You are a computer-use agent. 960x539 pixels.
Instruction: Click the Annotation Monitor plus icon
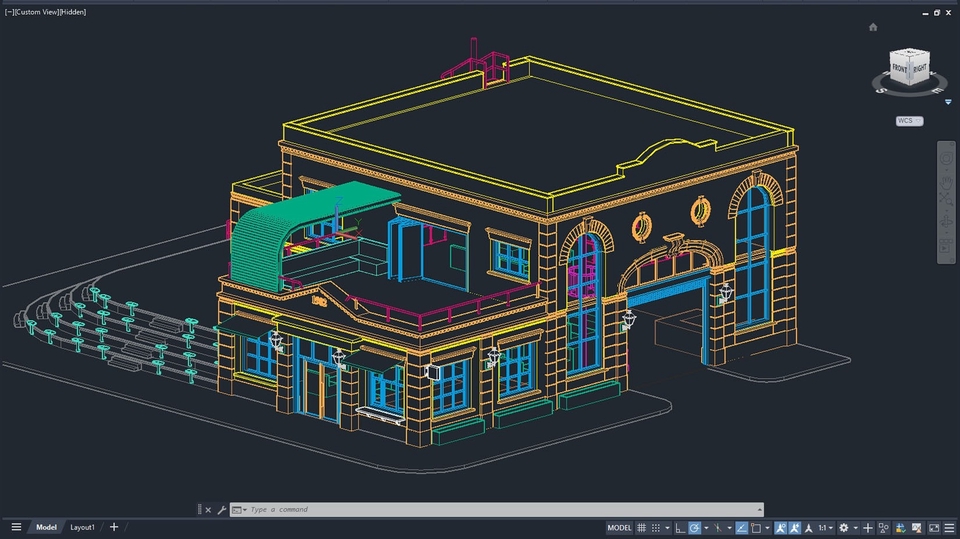(868, 527)
